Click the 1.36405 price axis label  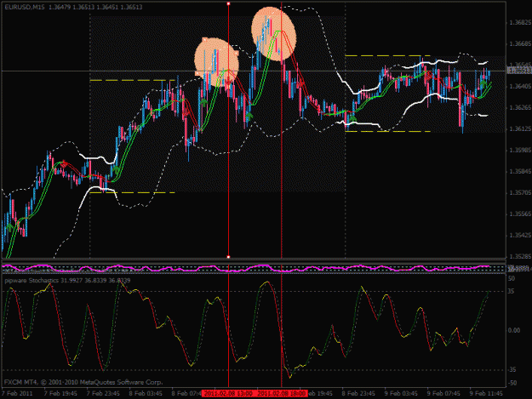pos(520,87)
